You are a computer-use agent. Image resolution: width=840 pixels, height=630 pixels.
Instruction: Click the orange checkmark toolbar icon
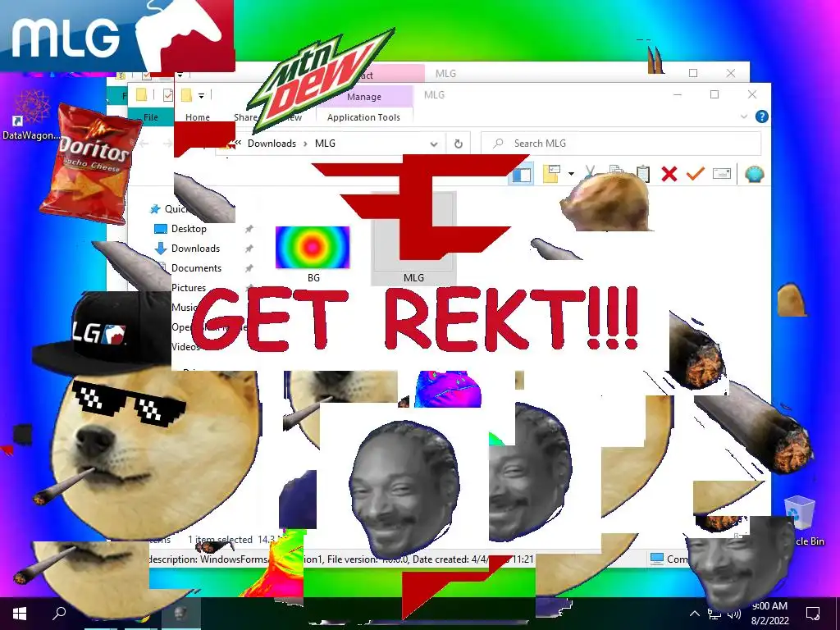coord(696,174)
